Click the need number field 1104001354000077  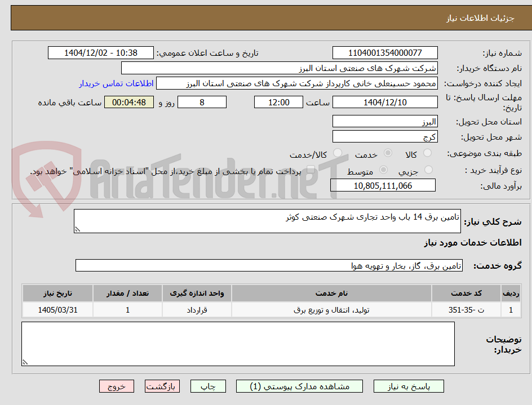tap(385, 53)
